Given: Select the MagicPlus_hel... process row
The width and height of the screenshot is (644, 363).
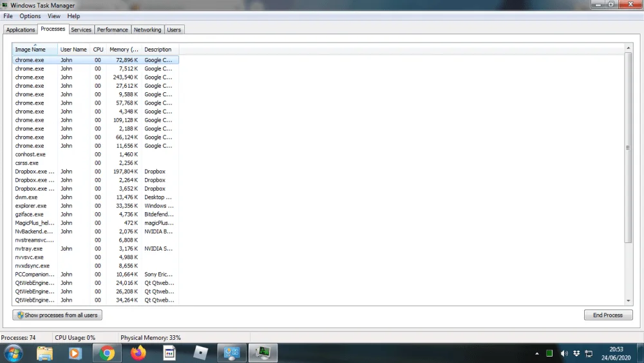Looking at the screenshot, I should coord(95,223).
